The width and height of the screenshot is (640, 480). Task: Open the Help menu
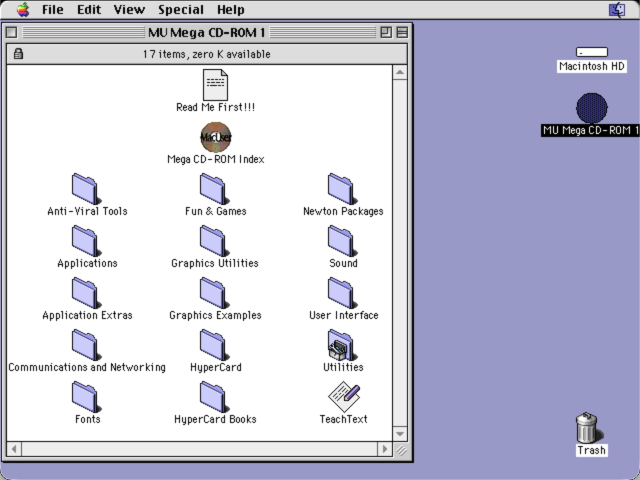tap(231, 9)
